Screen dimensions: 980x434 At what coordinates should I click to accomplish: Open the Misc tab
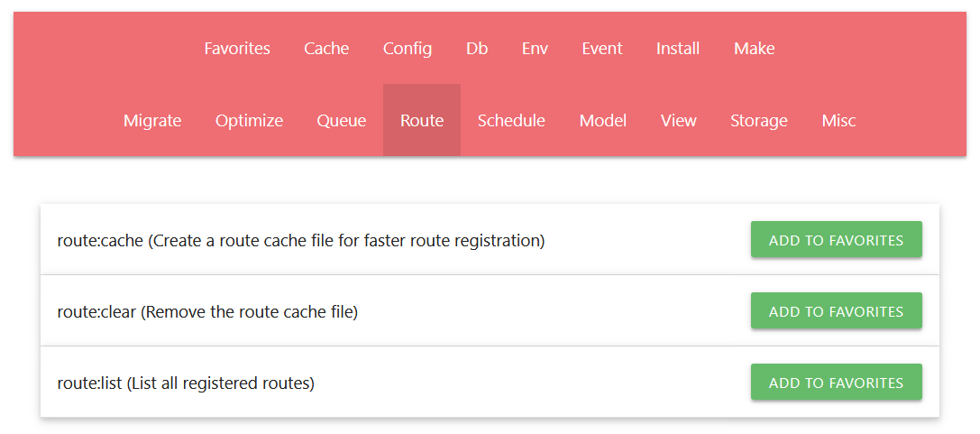(839, 121)
